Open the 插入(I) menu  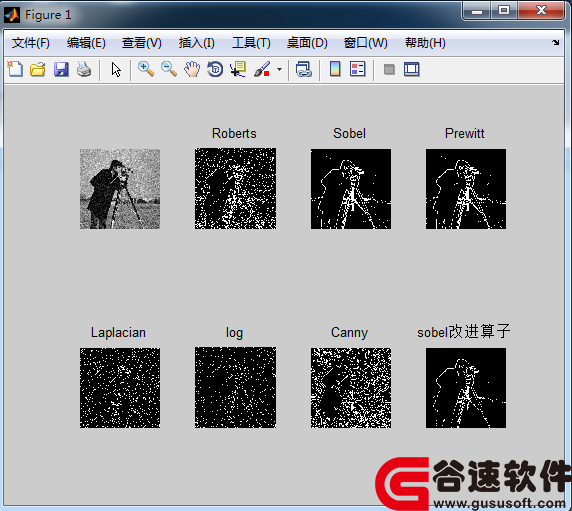197,43
